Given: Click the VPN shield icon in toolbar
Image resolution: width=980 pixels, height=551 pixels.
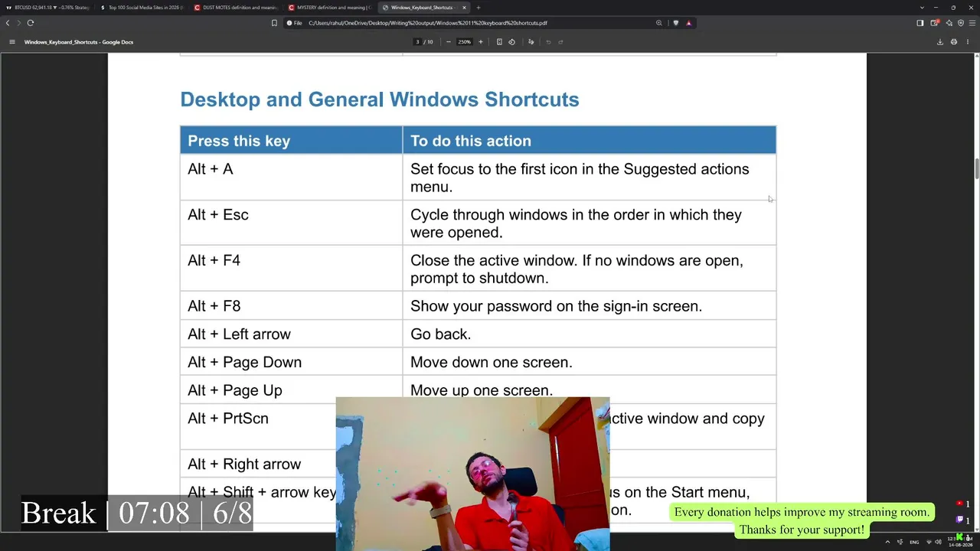Looking at the screenshot, I should (x=961, y=23).
